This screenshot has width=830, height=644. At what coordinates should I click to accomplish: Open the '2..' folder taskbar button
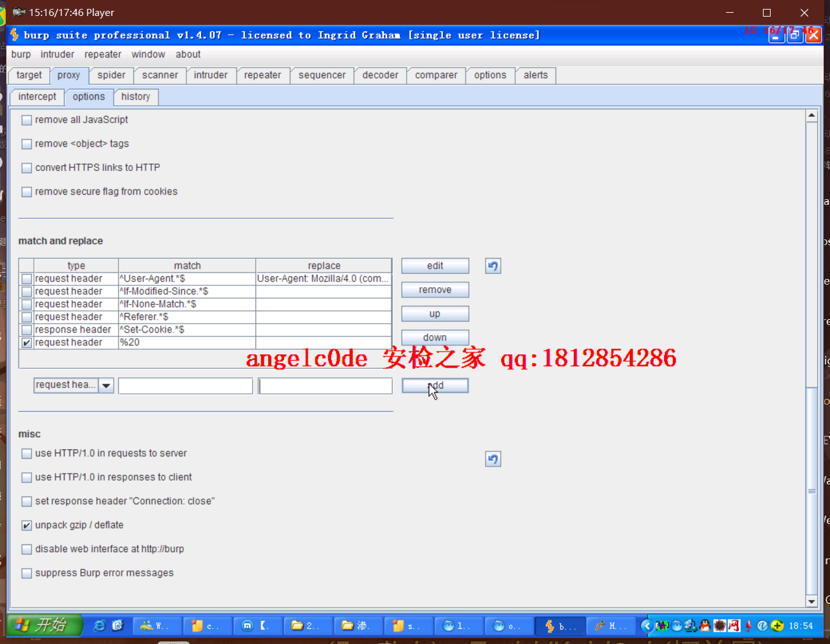(308, 626)
